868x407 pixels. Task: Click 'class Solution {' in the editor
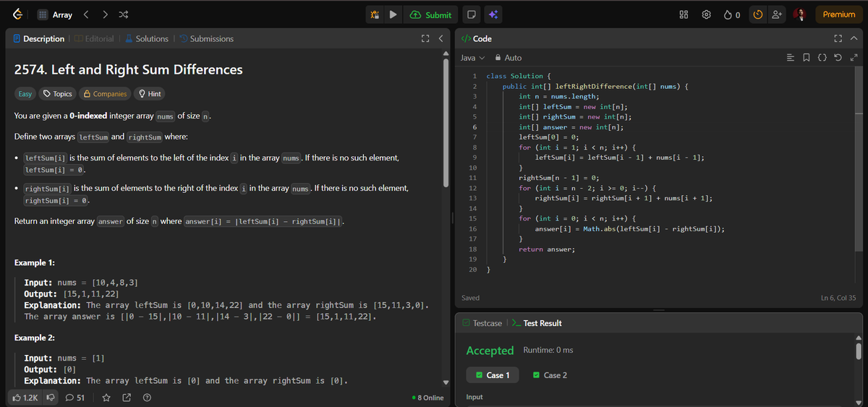pos(519,76)
